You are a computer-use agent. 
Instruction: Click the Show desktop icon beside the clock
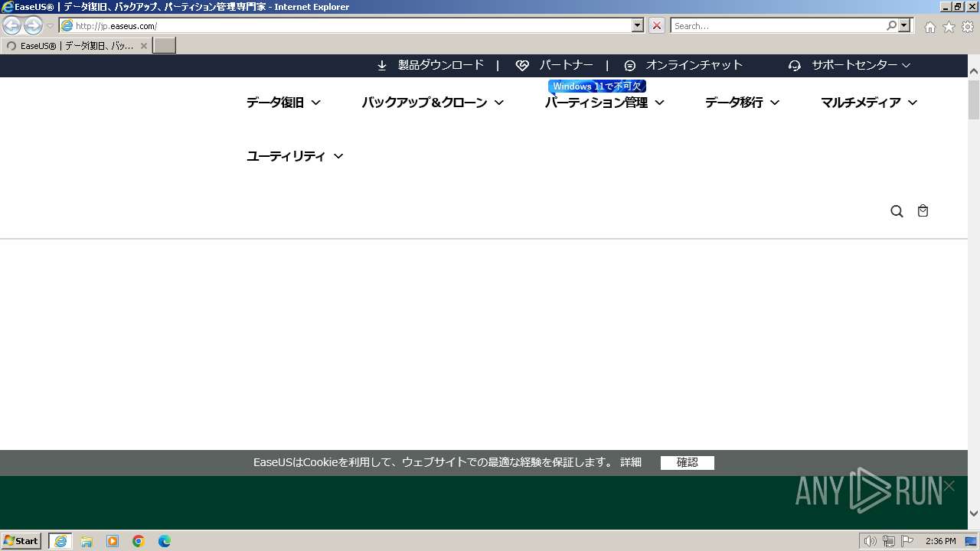point(972,541)
